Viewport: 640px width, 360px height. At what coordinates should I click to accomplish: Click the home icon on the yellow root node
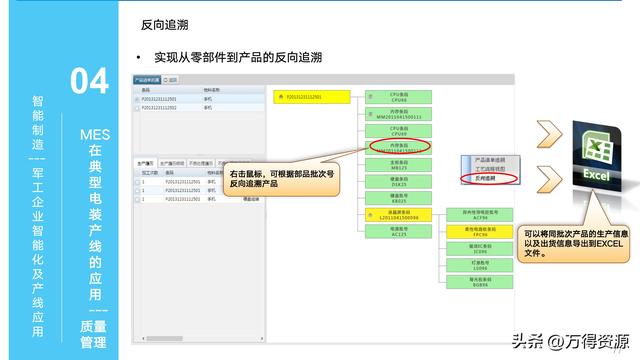(281, 97)
